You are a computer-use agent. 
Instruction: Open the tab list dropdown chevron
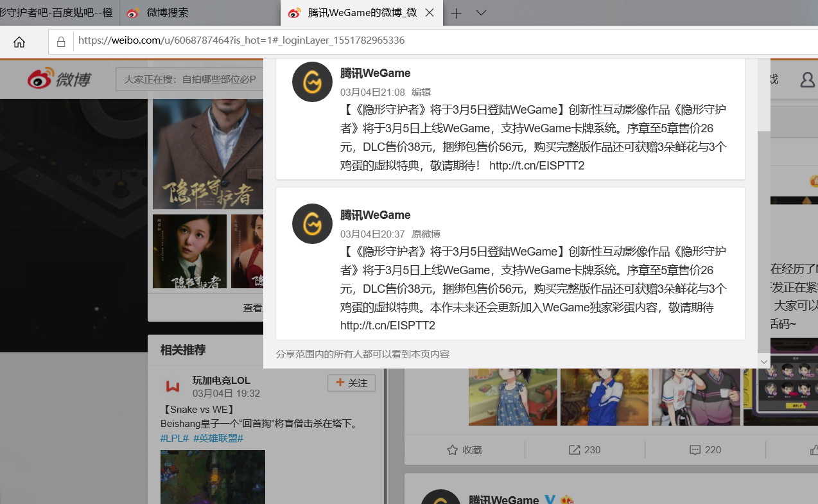coord(481,13)
